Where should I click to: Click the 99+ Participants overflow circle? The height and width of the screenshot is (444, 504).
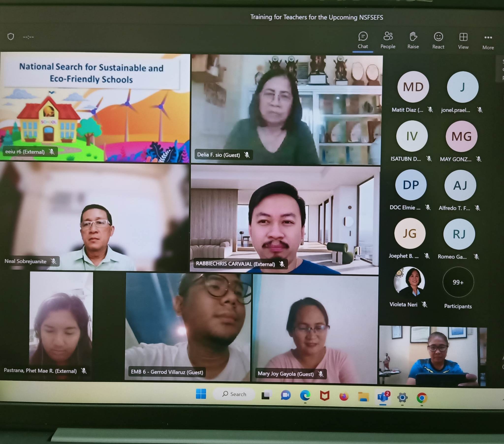click(458, 282)
